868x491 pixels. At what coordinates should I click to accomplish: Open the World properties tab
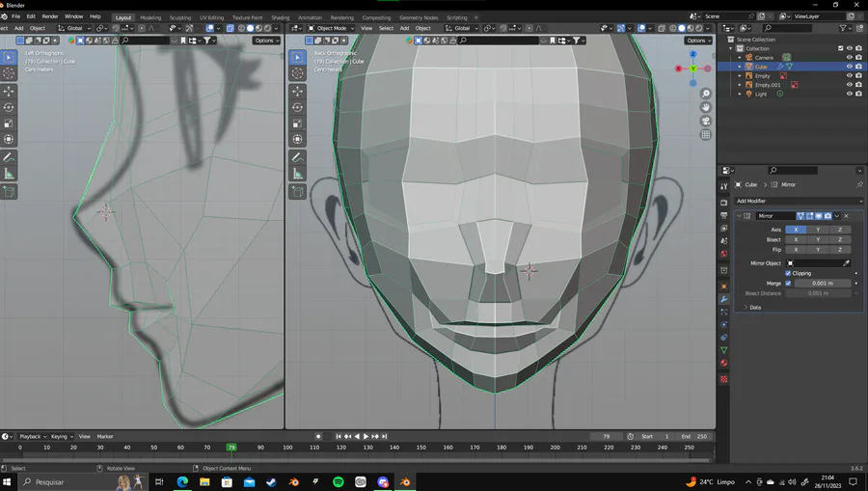(x=723, y=254)
